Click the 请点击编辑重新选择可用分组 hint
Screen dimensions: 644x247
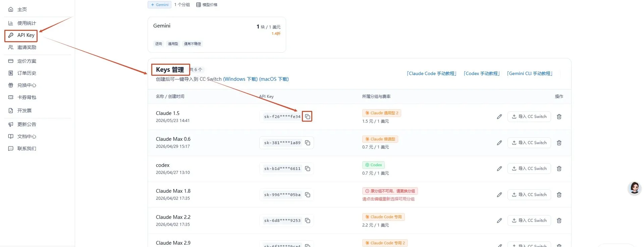(388, 199)
